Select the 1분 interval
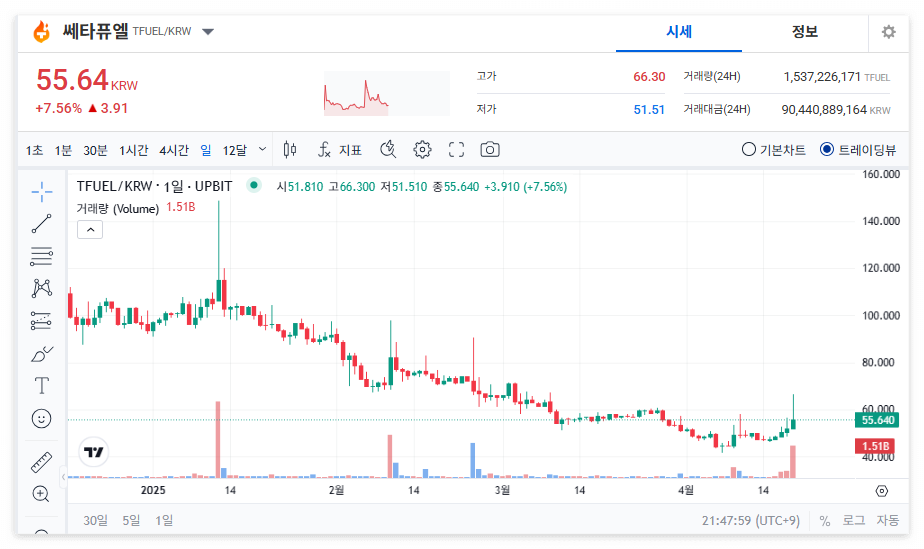 pos(63,150)
